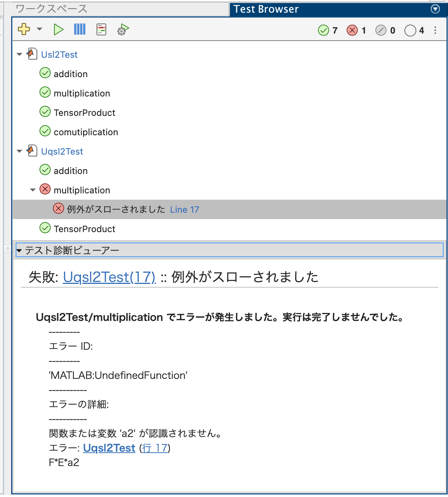448x497 pixels.
Task: Collapse the Uqsl2Test tree node
Action: [19, 151]
